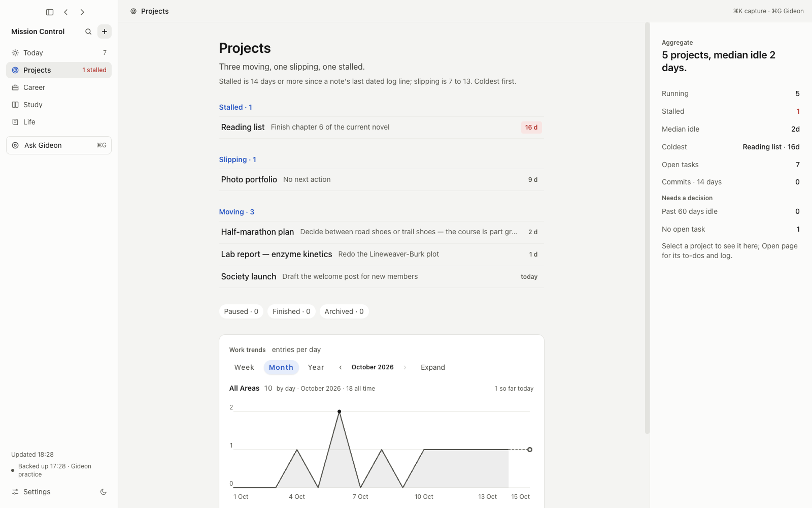The image size is (812, 508).
Task: Click the Coldest Reading list · 16d value
Action: (771, 147)
